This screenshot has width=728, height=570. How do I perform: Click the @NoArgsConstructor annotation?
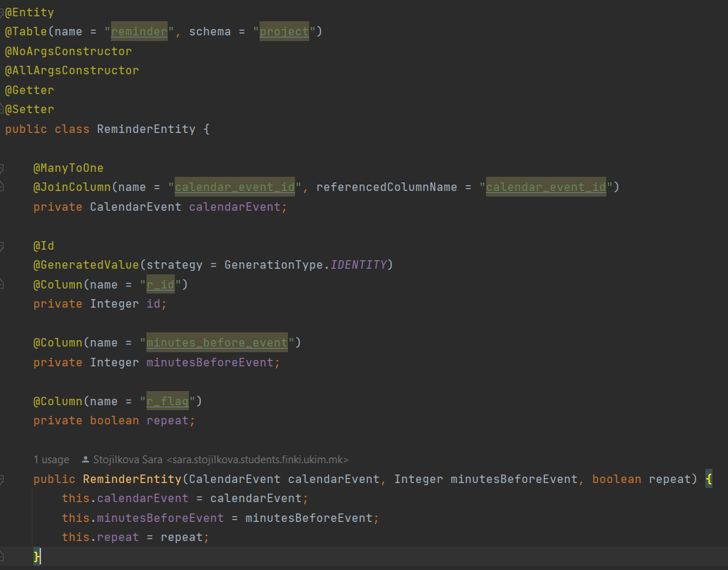tap(69, 51)
